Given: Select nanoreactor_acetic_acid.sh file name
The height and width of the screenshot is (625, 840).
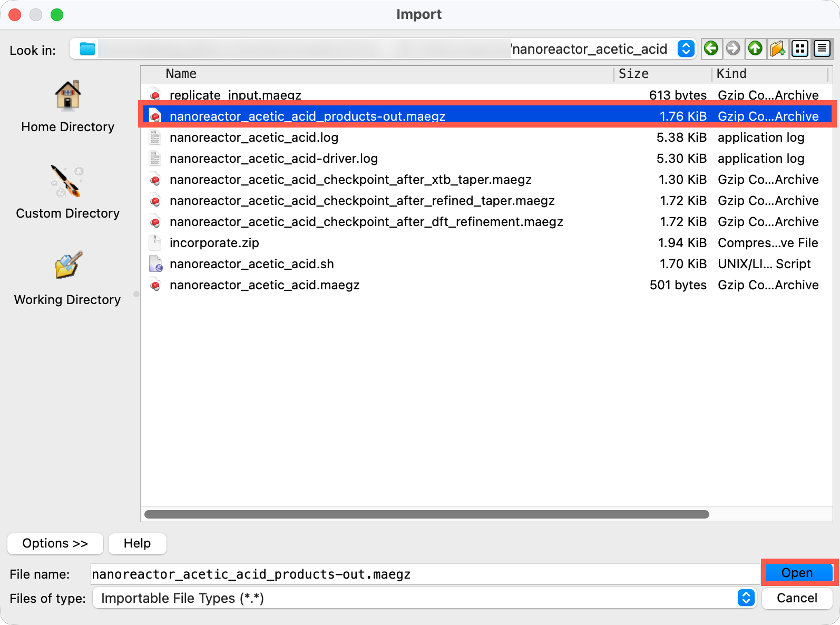Looking at the screenshot, I should pos(252,264).
